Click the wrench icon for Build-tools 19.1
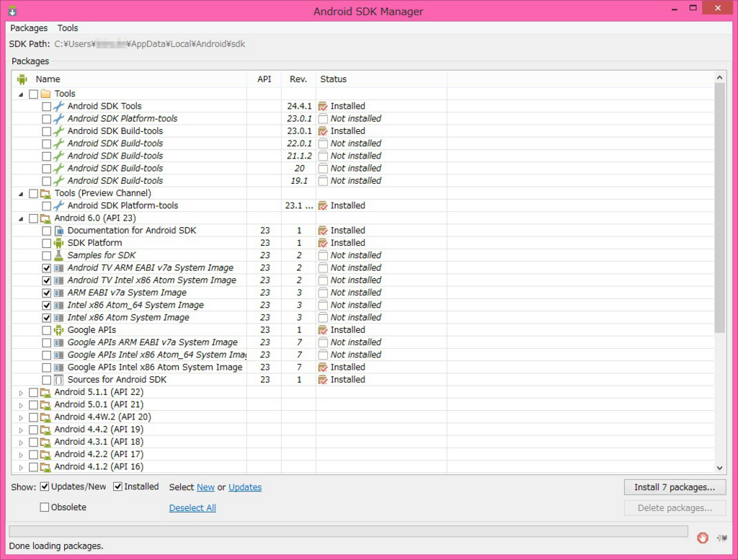The height and width of the screenshot is (560, 738). click(x=58, y=181)
